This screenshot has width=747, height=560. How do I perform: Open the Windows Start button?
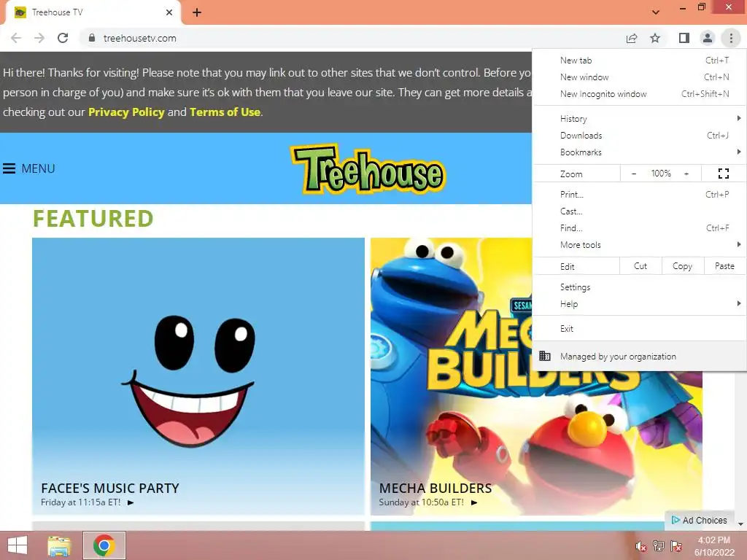[18, 545]
